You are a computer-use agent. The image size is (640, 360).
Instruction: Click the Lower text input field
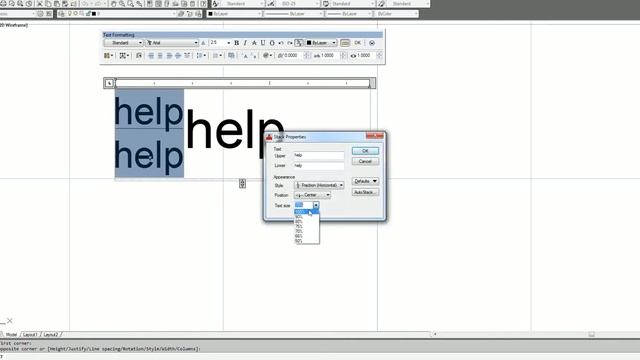(x=319, y=166)
